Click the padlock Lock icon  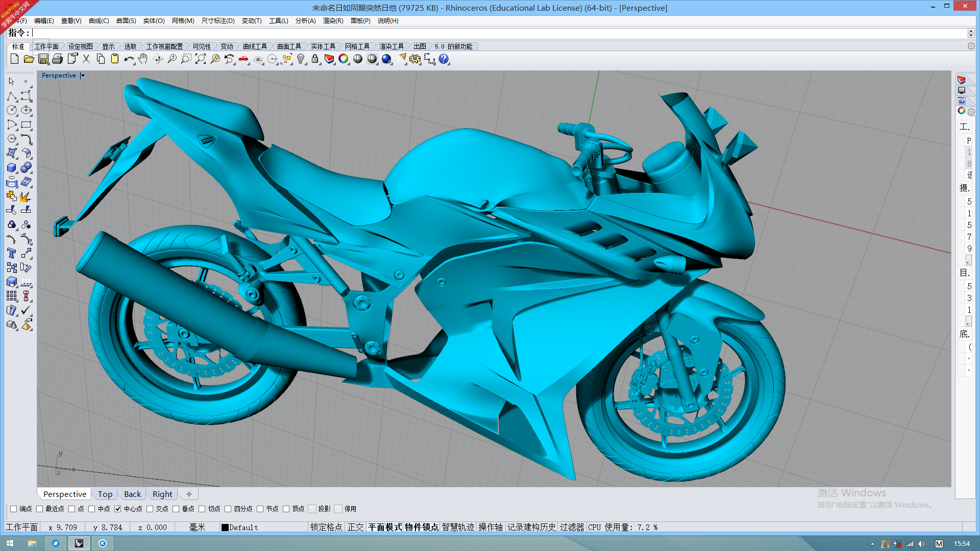tap(315, 59)
